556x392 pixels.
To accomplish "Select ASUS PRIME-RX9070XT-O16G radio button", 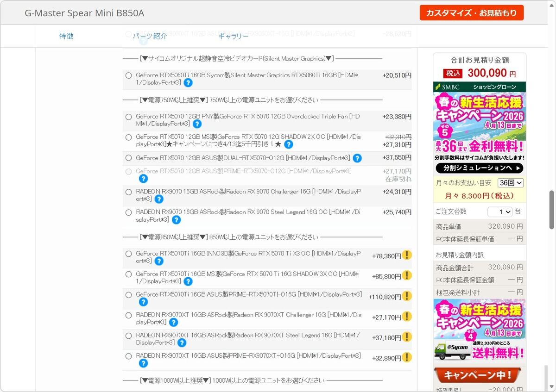I will tap(128, 356).
